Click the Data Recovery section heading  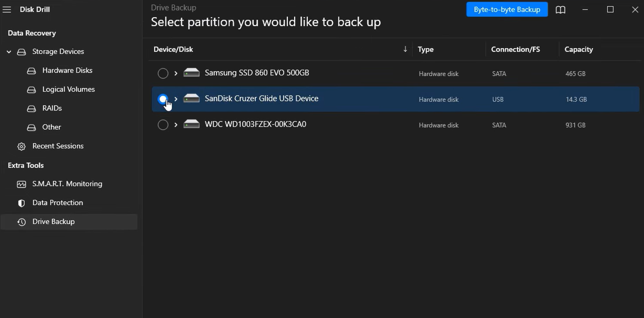pyautogui.click(x=32, y=33)
